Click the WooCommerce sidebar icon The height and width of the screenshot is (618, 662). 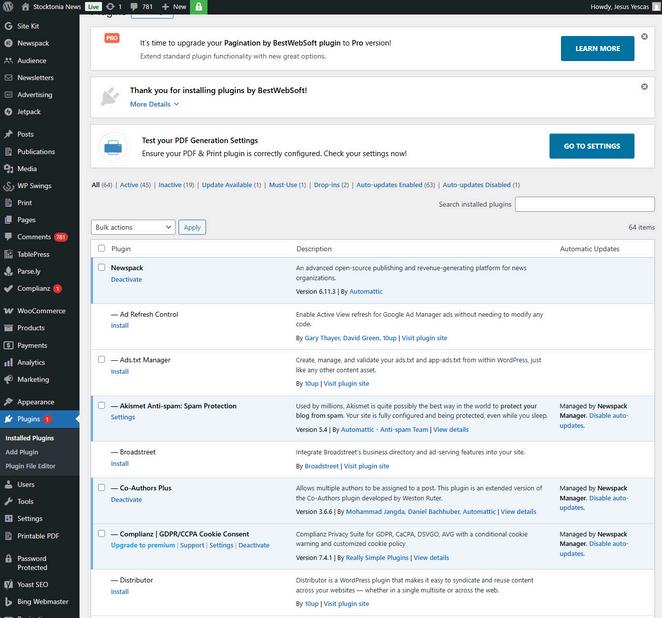8,311
